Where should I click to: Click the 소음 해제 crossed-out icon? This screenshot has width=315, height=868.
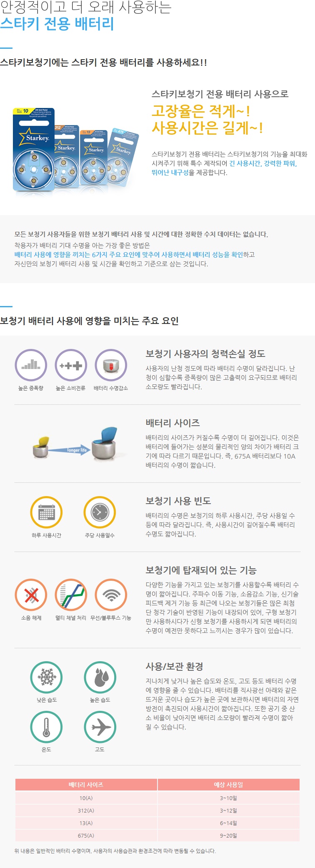coord(31,595)
